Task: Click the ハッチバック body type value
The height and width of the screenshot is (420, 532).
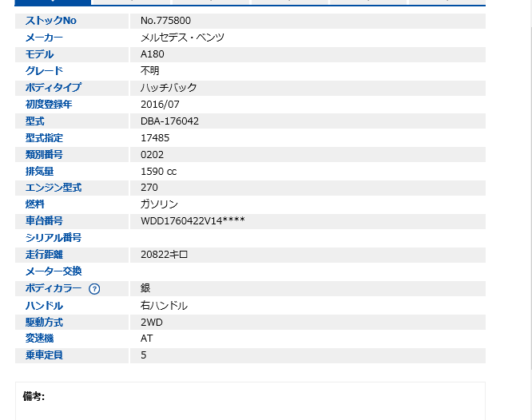Action: (x=169, y=88)
